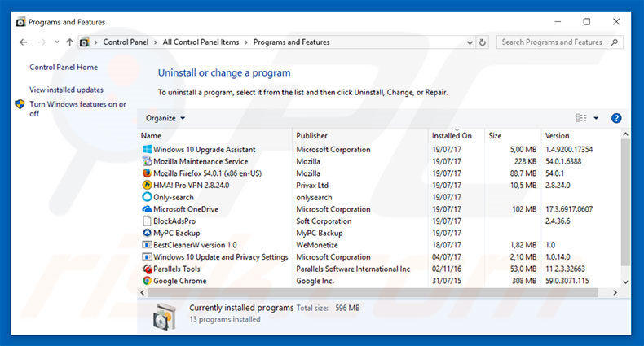Click the Mozilla Maintenance Service icon

point(147,161)
